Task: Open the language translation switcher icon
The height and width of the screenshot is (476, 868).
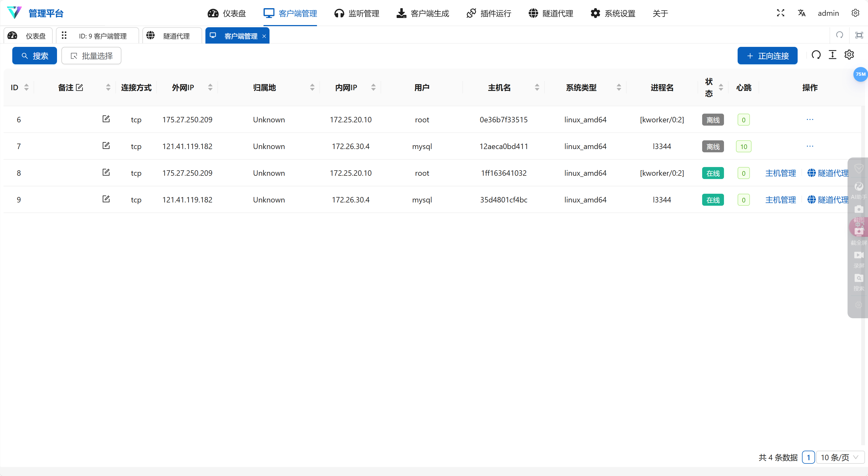Action: tap(801, 13)
